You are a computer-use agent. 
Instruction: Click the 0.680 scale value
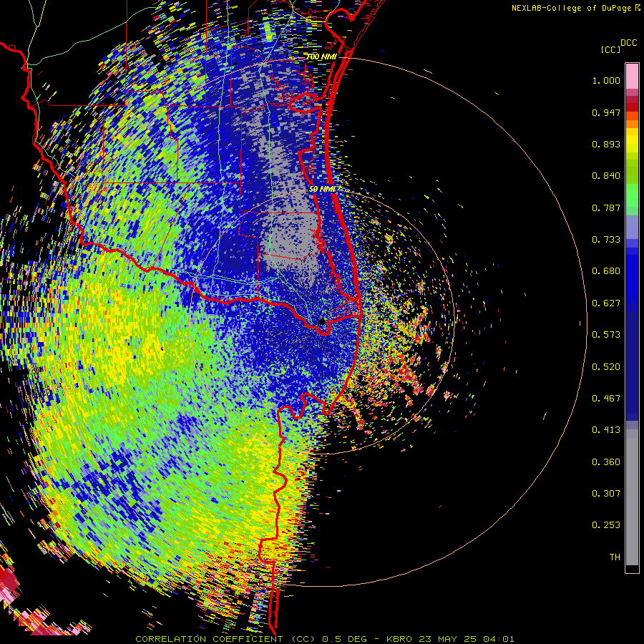pos(606,271)
